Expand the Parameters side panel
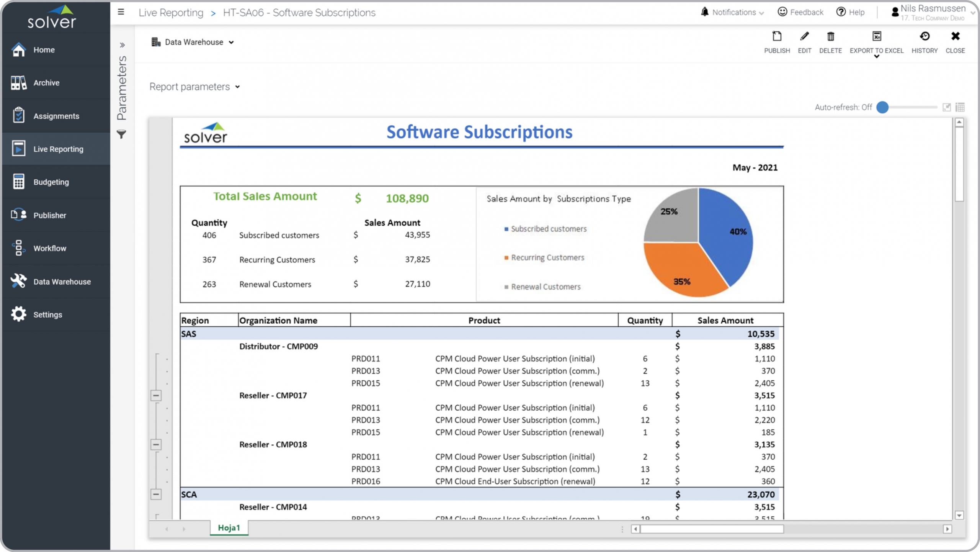The image size is (980, 552). pos(122,45)
